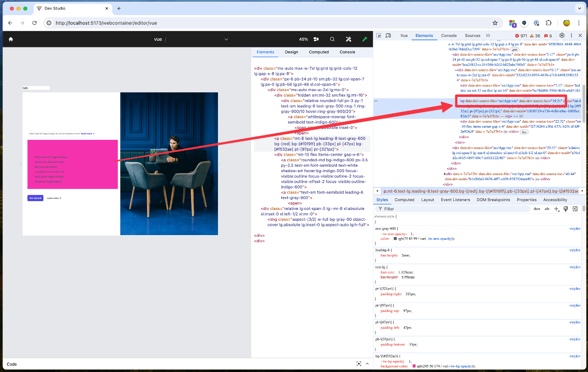
Task: Switch to the Computed tab in DevTools
Action: click(x=404, y=199)
